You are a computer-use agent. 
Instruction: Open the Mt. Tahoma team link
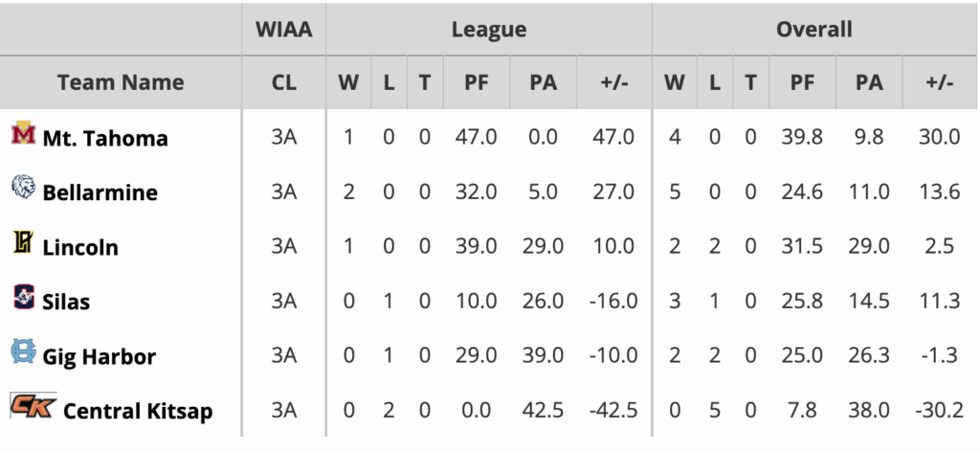pos(105,138)
